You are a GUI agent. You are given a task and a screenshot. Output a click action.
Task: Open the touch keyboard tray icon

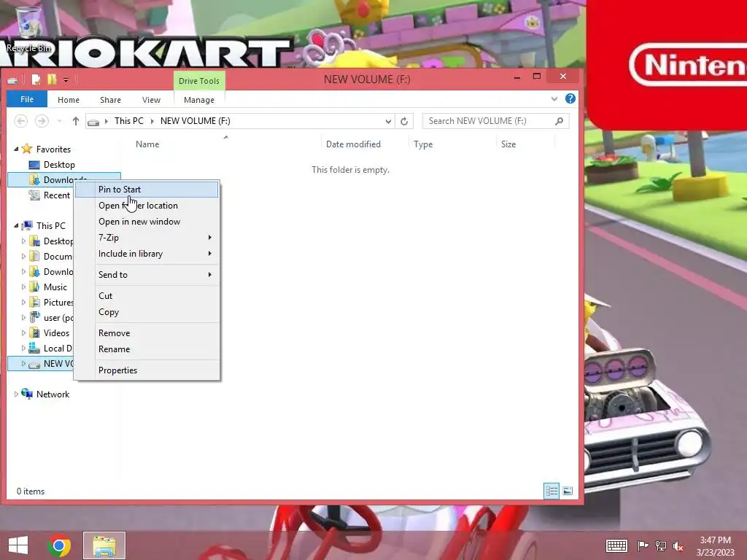[x=616, y=545]
